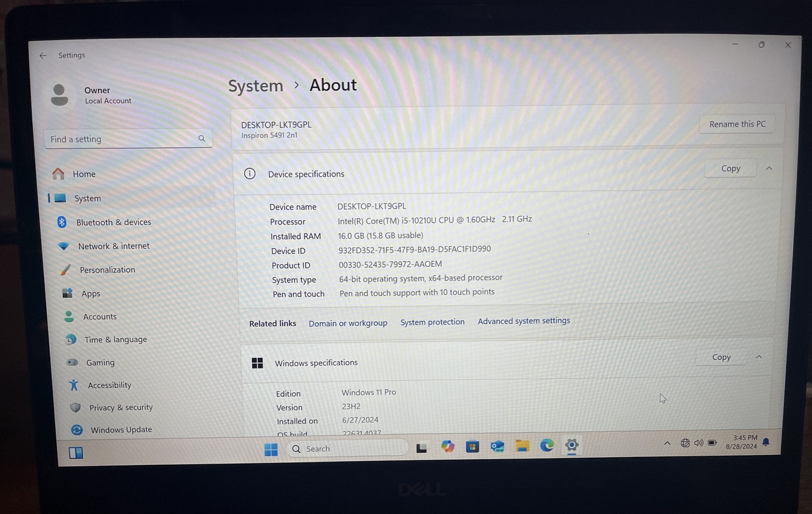Click the Privacy & security shield icon
The height and width of the screenshot is (514, 812).
tap(76, 407)
